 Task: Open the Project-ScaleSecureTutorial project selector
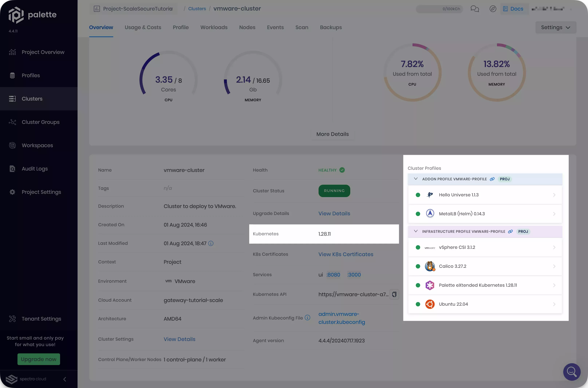point(133,9)
